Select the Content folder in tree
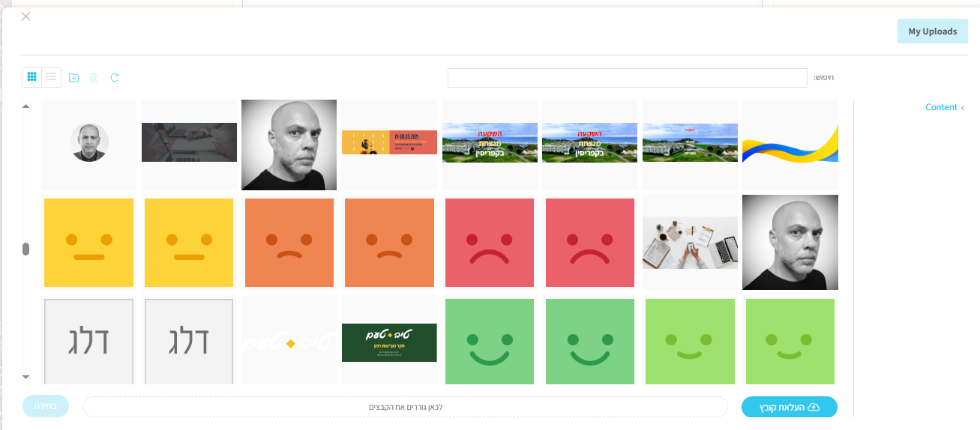This screenshot has width=980, height=430. (x=941, y=107)
